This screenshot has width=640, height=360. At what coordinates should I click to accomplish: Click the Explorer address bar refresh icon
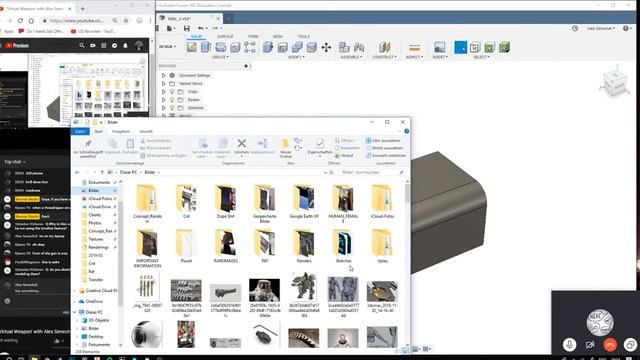coord(331,172)
